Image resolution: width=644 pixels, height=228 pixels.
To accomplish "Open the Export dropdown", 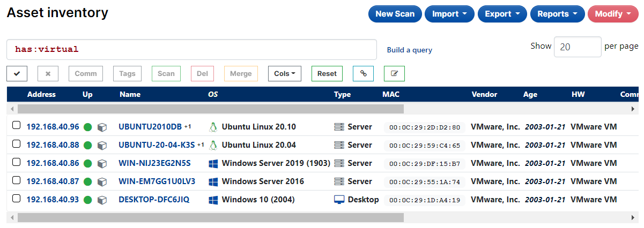I will (502, 14).
